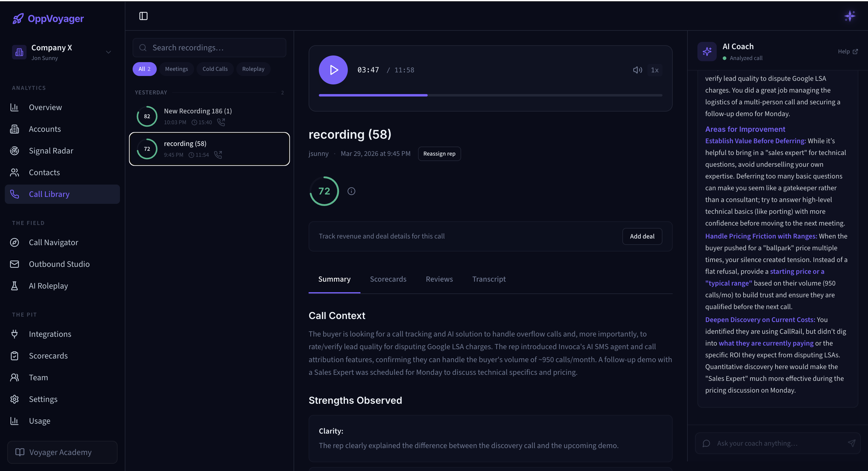Toggle the sidebar panel icon

click(143, 16)
